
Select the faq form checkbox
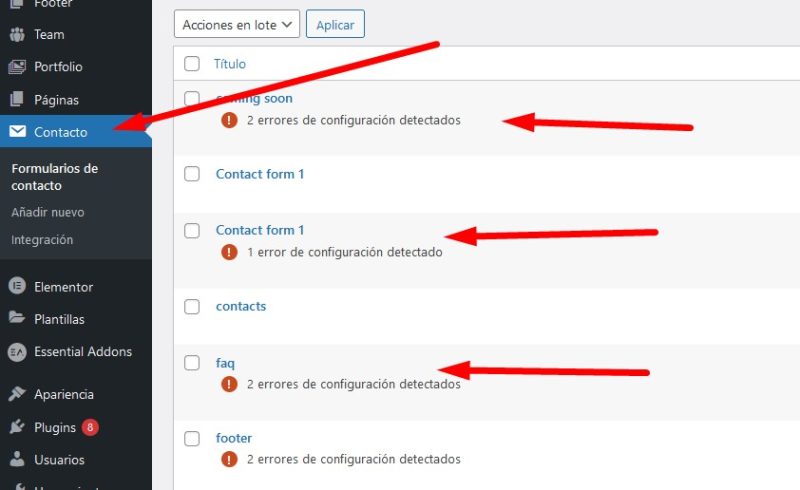point(192,363)
